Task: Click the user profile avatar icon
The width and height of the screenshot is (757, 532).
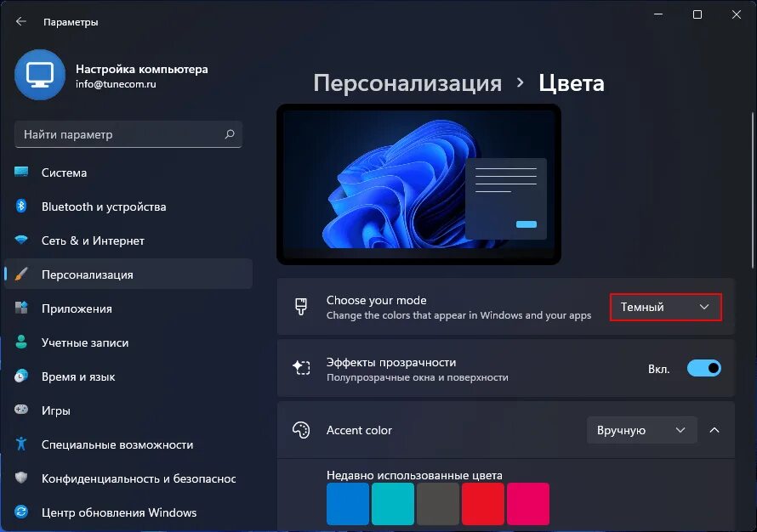Action: [x=40, y=75]
